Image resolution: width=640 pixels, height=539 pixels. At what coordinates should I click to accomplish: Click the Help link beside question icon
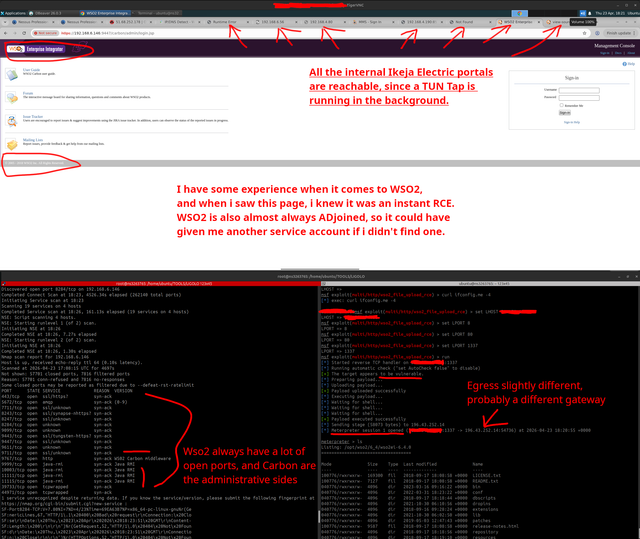(631, 64)
